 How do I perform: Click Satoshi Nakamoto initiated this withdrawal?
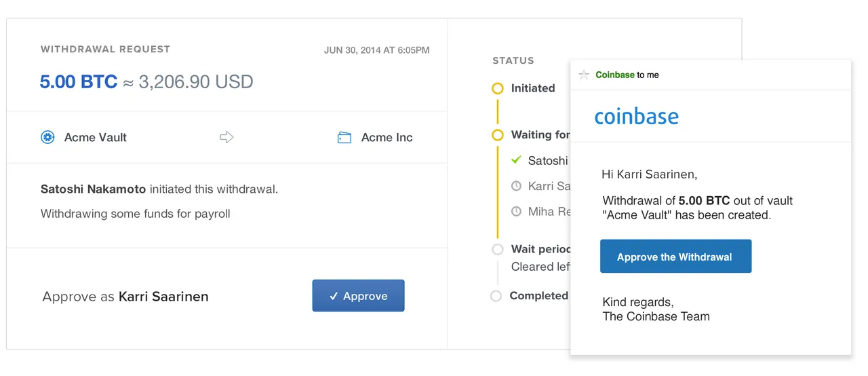pos(159,189)
